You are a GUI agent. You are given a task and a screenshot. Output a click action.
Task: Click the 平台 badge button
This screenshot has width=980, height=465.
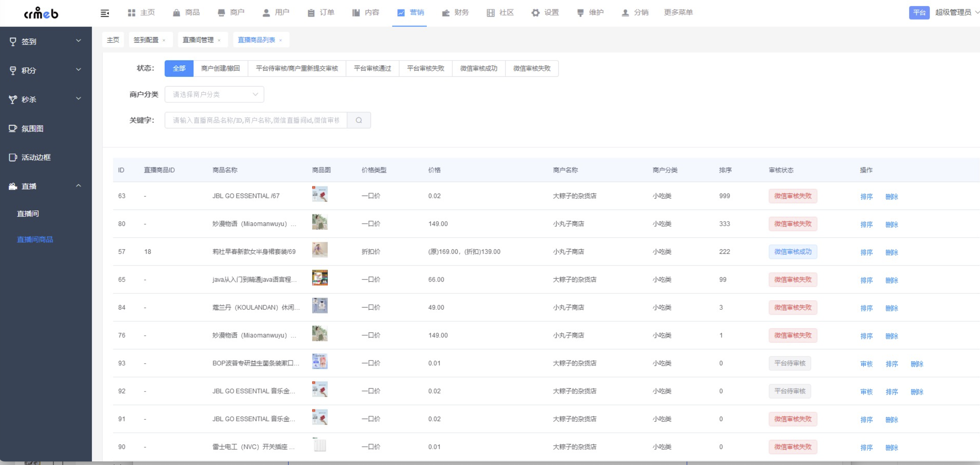[919, 13]
